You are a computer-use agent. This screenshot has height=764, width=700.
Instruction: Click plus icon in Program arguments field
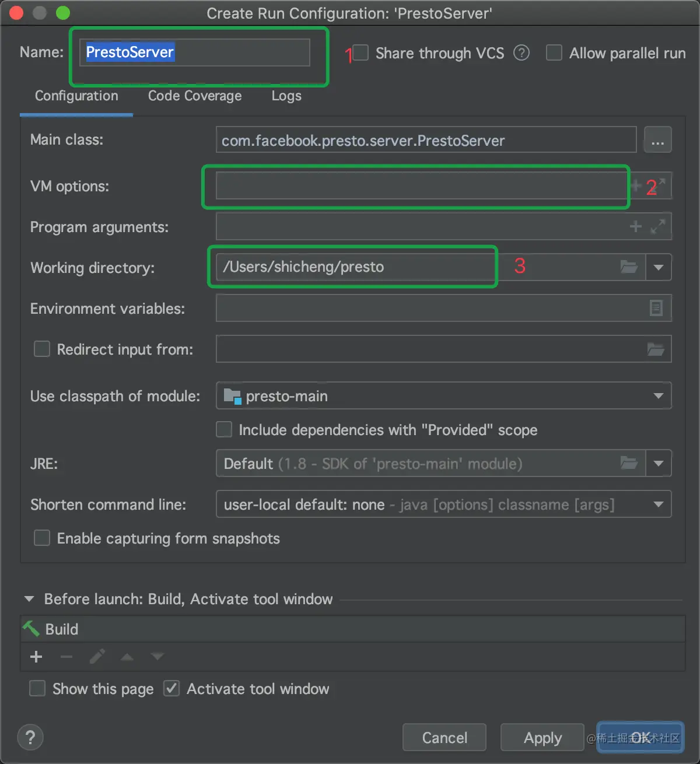(x=636, y=226)
